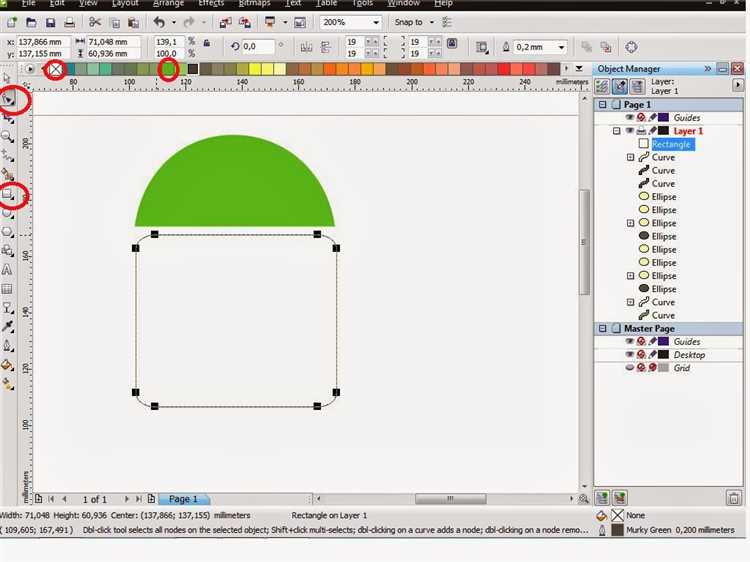750x562 pixels.
Task: Click the Export icon
Action: 244,22
